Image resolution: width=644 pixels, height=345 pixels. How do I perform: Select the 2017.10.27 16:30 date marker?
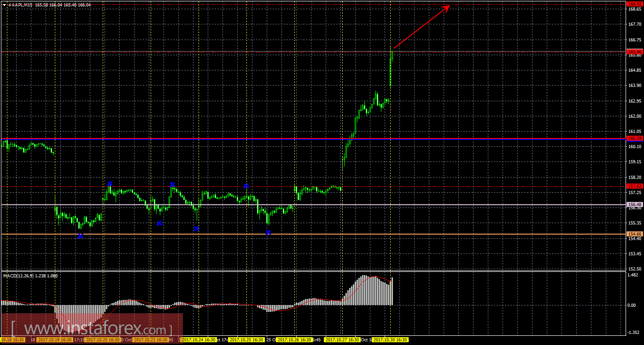point(342,339)
